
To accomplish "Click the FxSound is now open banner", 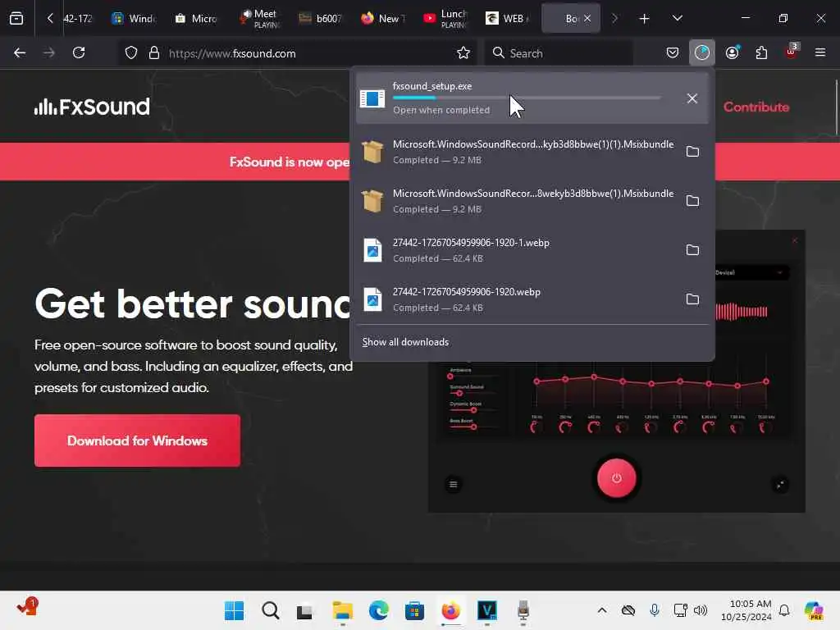I will pos(175,162).
